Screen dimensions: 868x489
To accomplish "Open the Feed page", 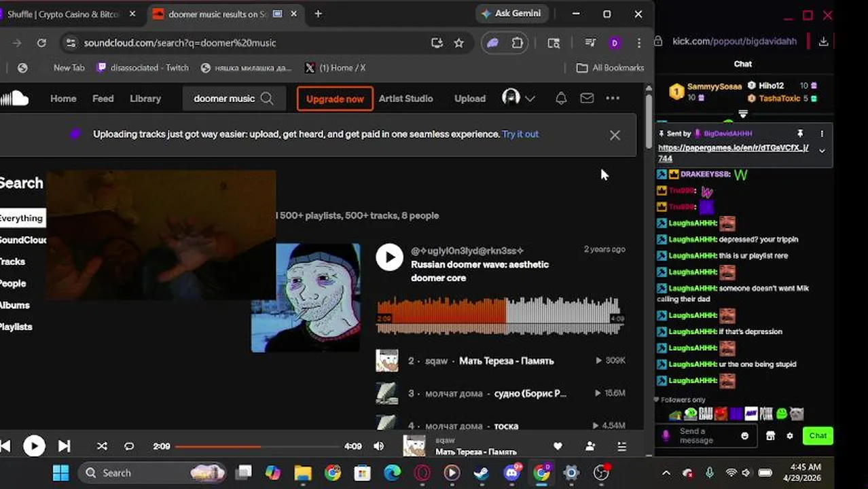I will (x=103, y=98).
